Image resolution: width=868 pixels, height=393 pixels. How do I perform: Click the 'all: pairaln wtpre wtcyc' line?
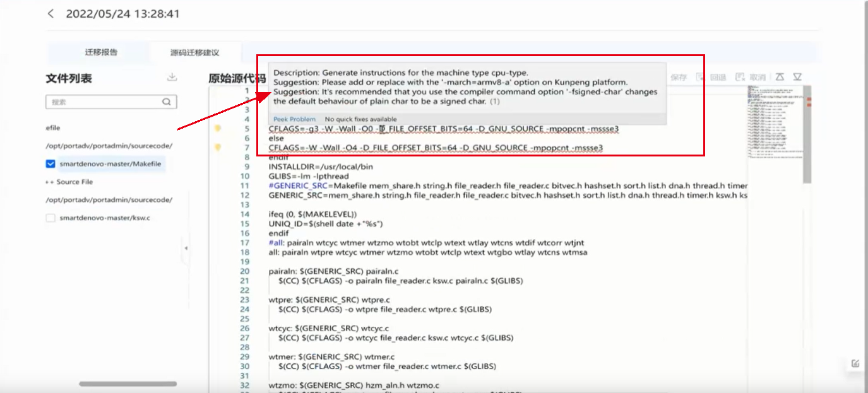coord(428,252)
